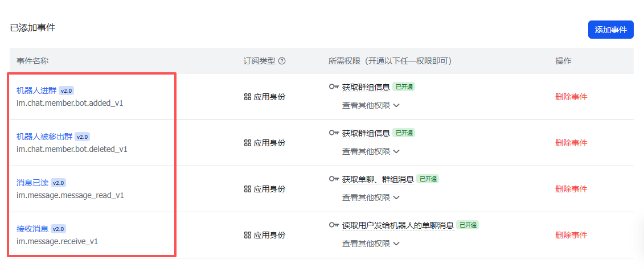Delete the 消息已读 event
The image size is (644, 272).
571,189
